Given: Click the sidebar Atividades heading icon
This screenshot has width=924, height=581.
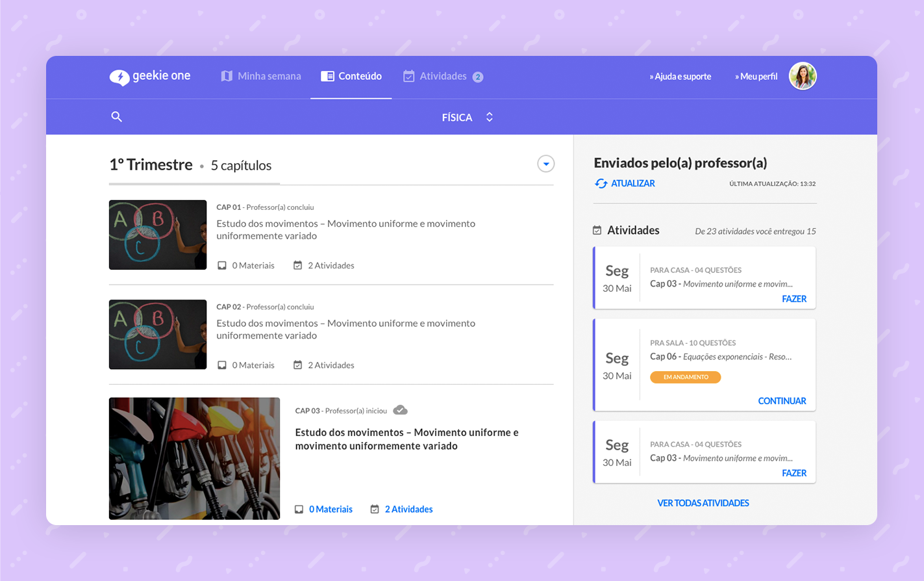Looking at the screenshot, I should (597, 230).
